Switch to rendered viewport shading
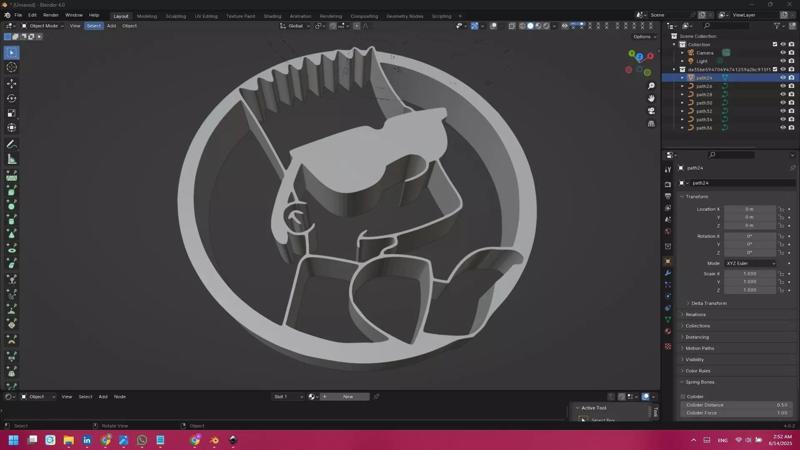Image resolution: width=800 pixels, height=450 pixels. click(x=546, y=26)
